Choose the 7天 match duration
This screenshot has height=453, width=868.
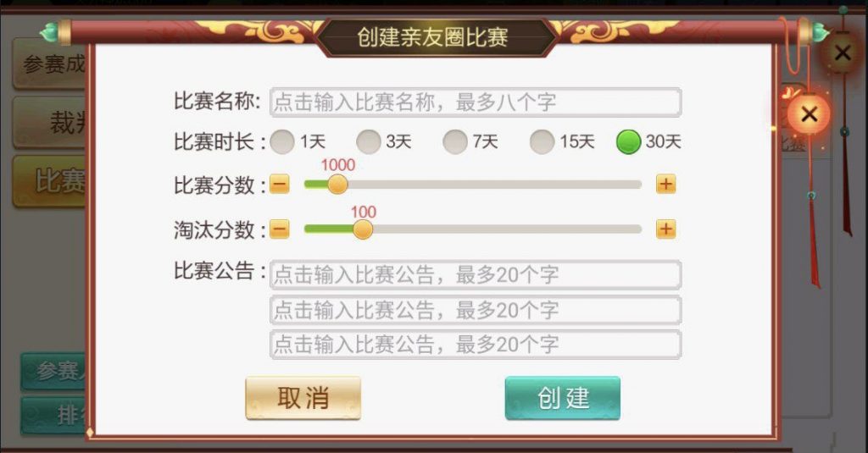click(x=455, y=142)
